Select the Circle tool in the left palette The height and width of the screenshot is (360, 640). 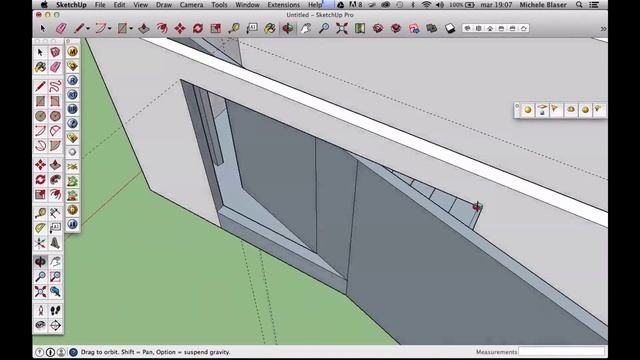point(40,116)
